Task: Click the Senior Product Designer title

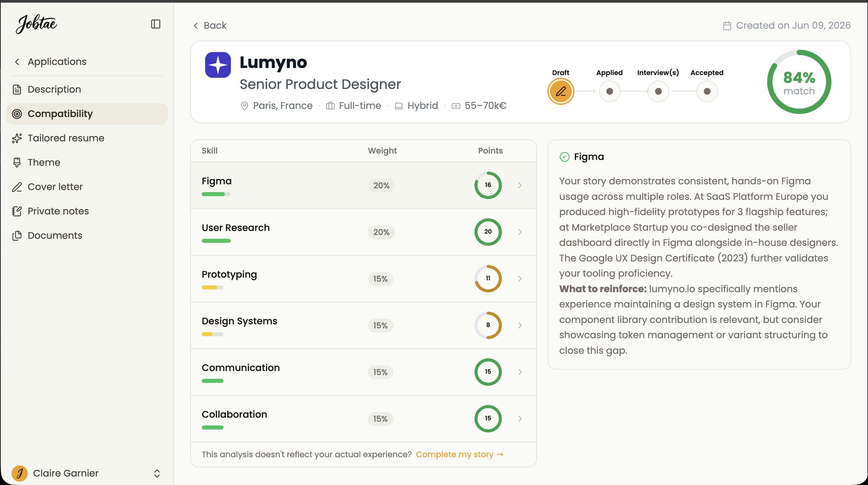Action: tap(320, 85)
